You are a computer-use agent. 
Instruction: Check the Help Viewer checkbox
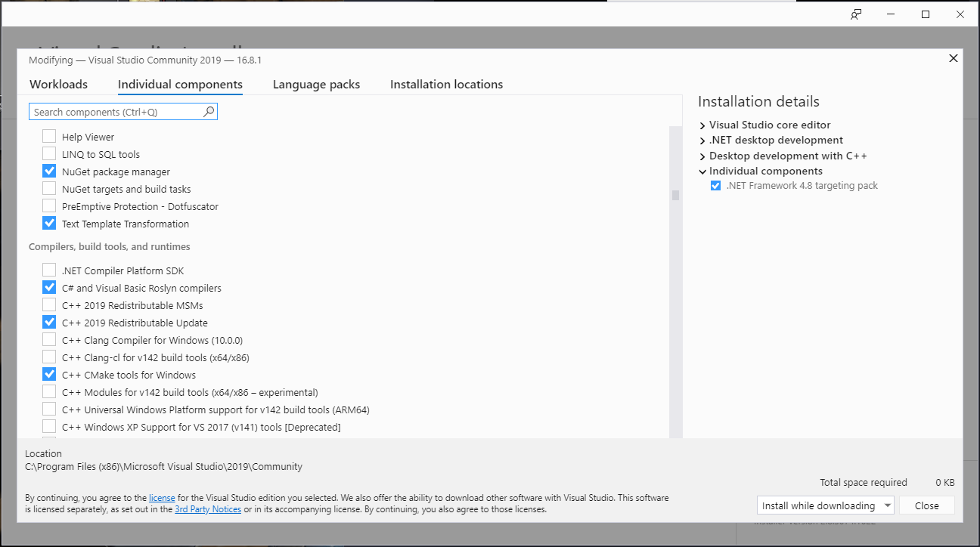tap(49, 137)
